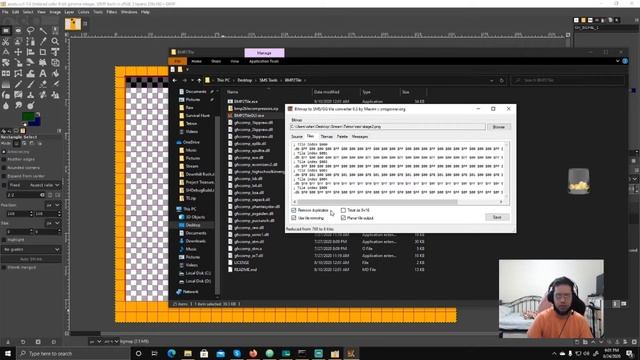Image resolution: width=640 pixels, height=360 pixels.
Task: Select the Smudge tool
Action: coord(18,106)
